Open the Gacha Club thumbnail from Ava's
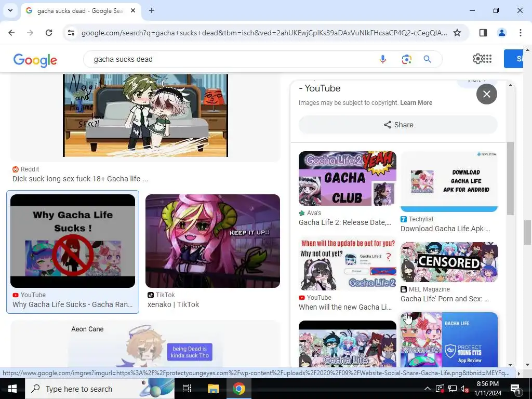The image size is (532, 399). (x=348, y=179)
